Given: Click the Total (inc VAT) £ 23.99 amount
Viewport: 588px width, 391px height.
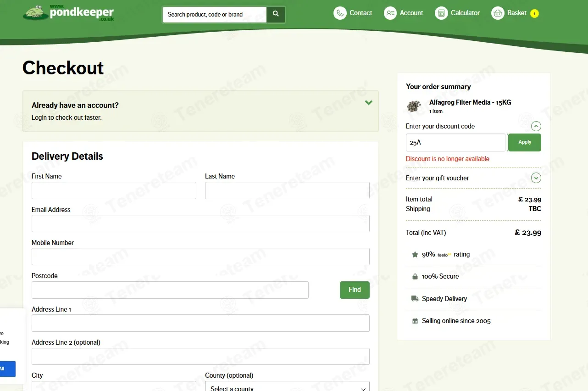Looking at the screenshot, I should point(528,233).
